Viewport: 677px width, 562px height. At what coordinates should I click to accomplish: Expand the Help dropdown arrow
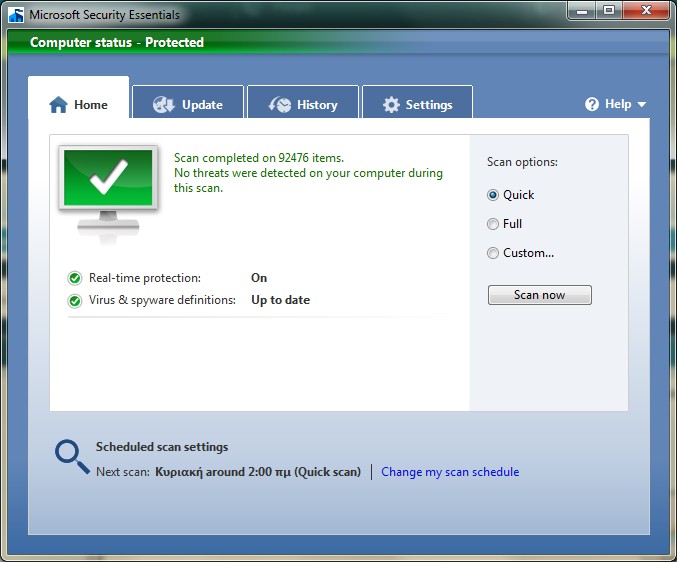pos(642,104)
